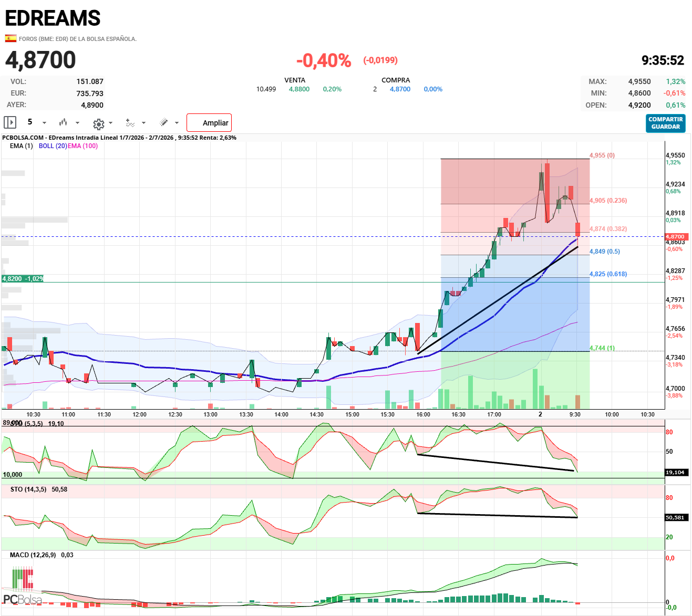Toggle the EMA (1) indicator label
The height and width of the screenshot is (616, 692).
[x=21, y=146]
